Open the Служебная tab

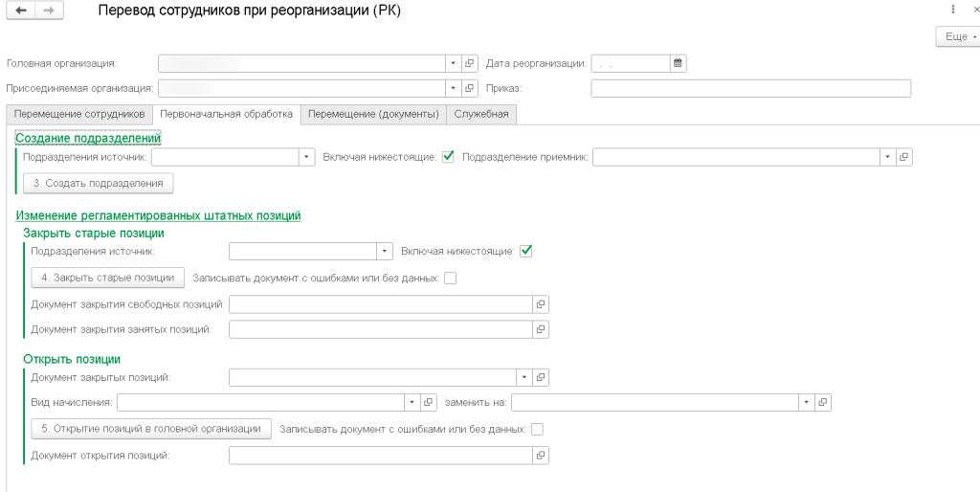pyautogui.click(x=481, y=114)
